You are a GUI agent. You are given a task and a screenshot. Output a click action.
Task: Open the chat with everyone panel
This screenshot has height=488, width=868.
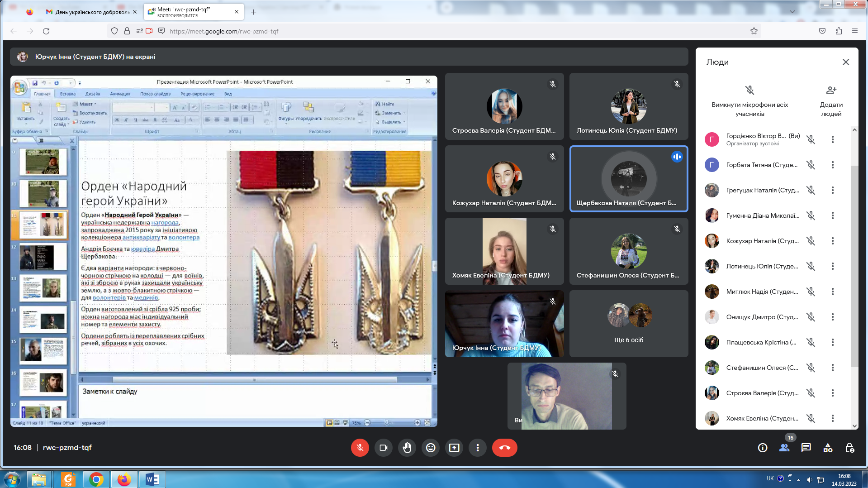806,448
